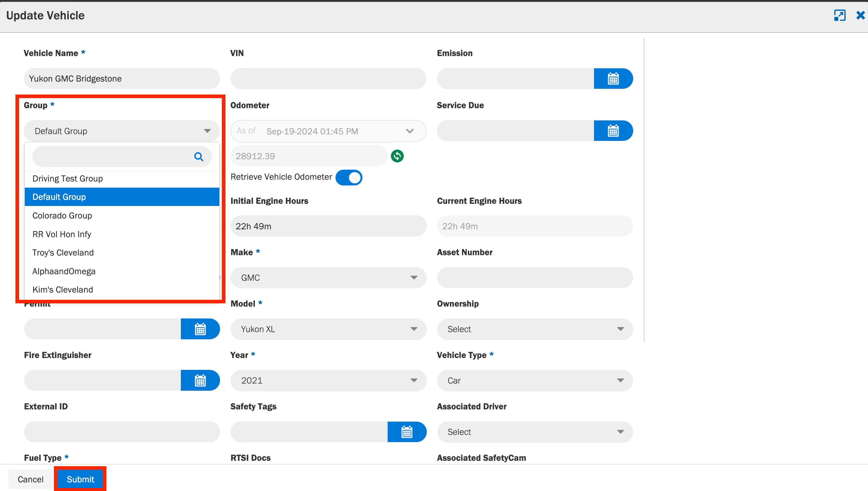The image size is (868, 491).
Task: Click the Current Engine Hours field
Action: tap(535, 226)
